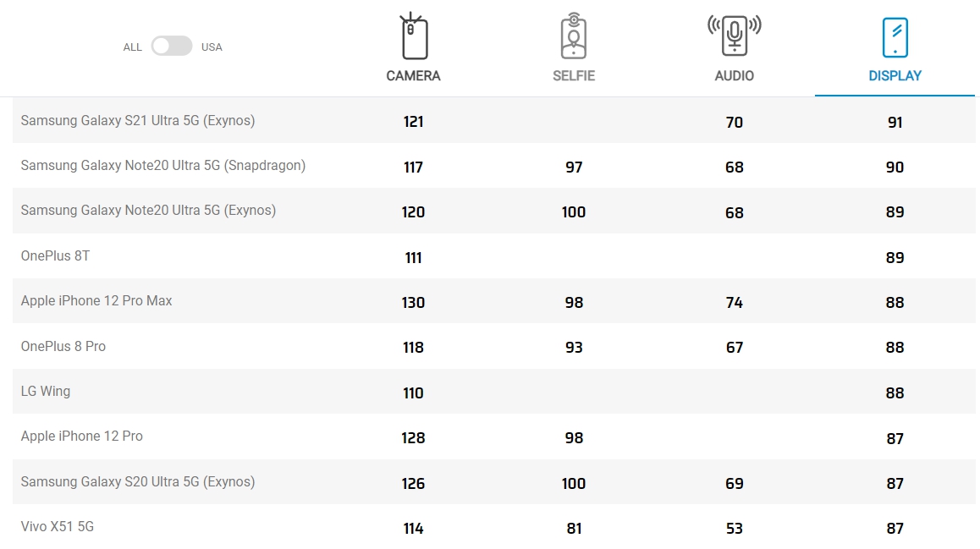Viewport: 980px width, 549px height.
Task: Switch to the CAMERA tab label
Action: [x=413, y=75]
